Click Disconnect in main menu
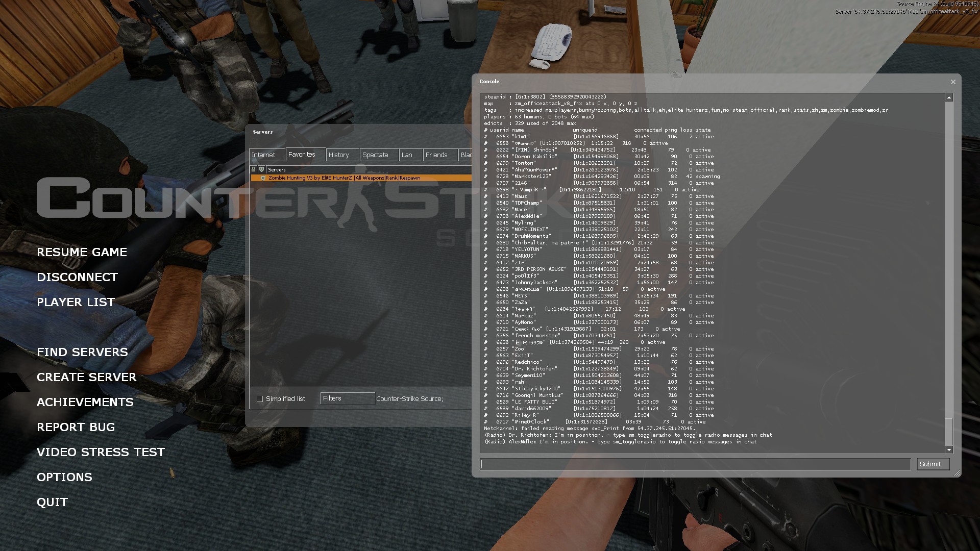This screenshot has height=551, width=980. click(x=77, y=277)
